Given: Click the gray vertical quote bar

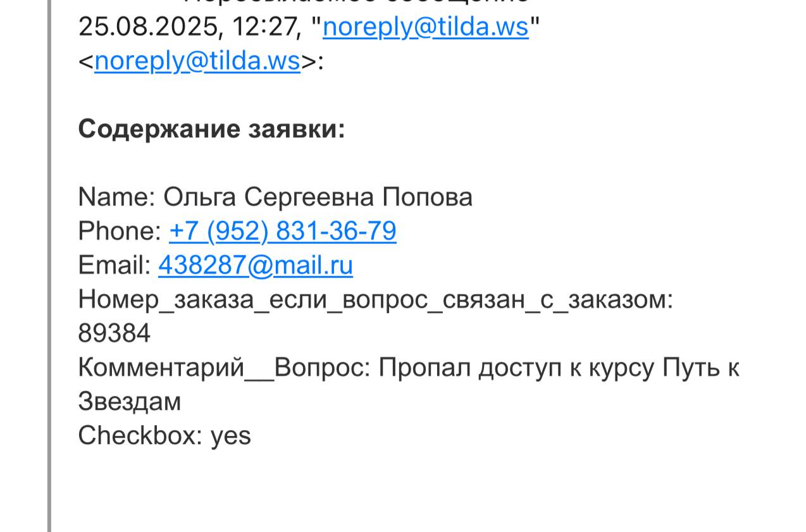Looking at the screenshot, I should pos(49,266).
